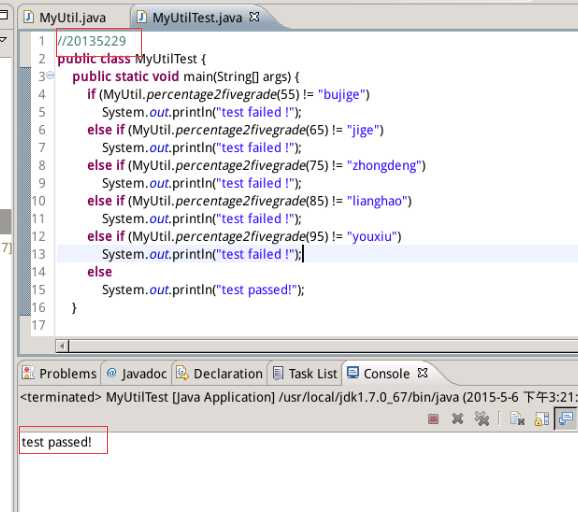Viewport: 578px width, 512px height.
Task: Click the Problems tab icon
Action: pos(28,373)
